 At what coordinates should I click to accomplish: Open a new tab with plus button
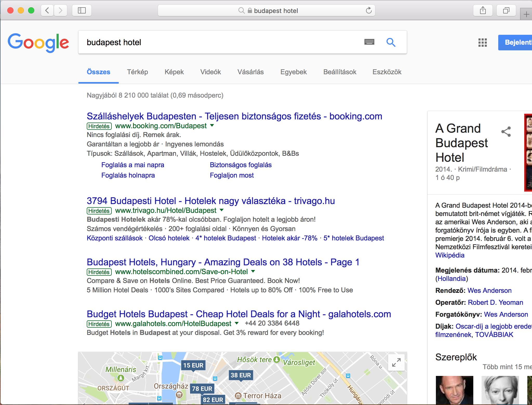point(526,14)
